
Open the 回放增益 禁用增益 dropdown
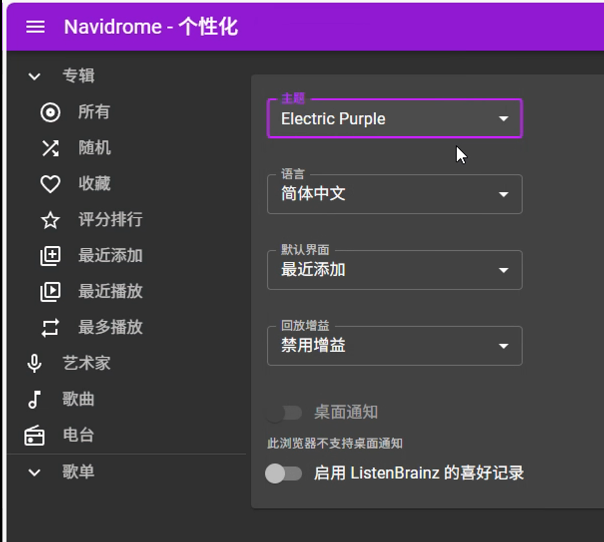pyautogui.click(x=395, y=346)
